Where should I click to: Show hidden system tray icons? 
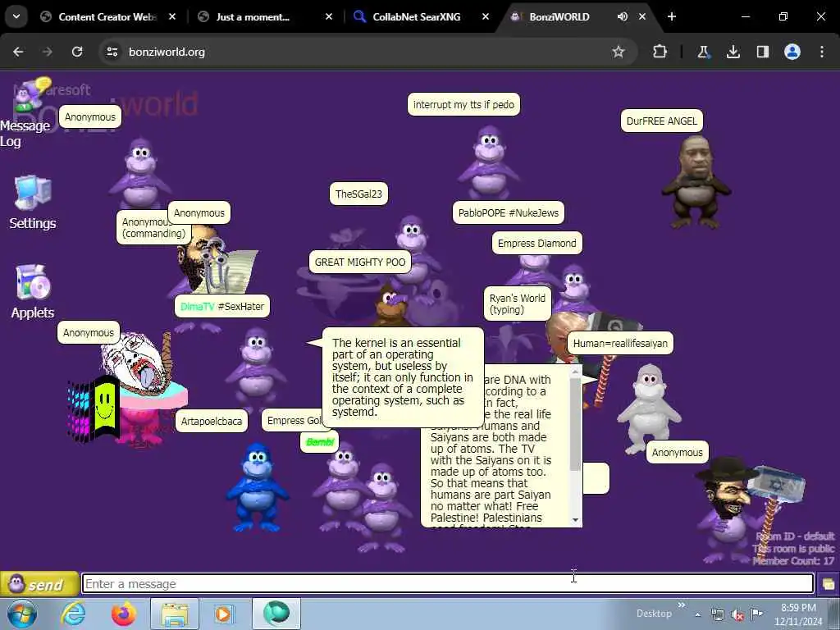point(698,614)
